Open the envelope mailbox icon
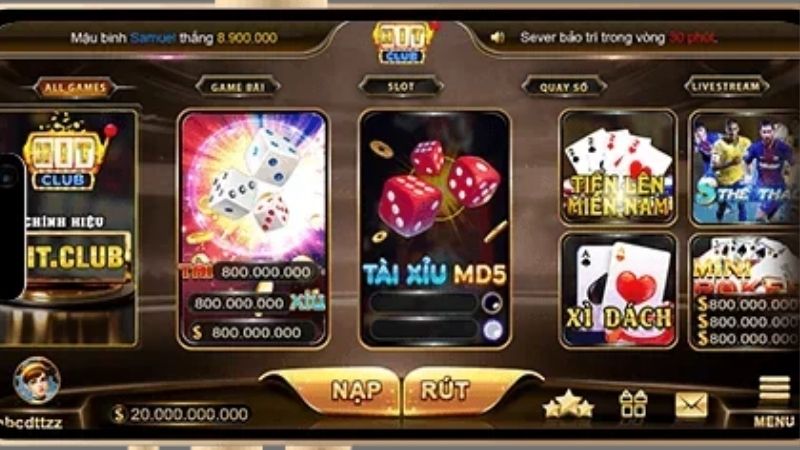 click(691, 405)
